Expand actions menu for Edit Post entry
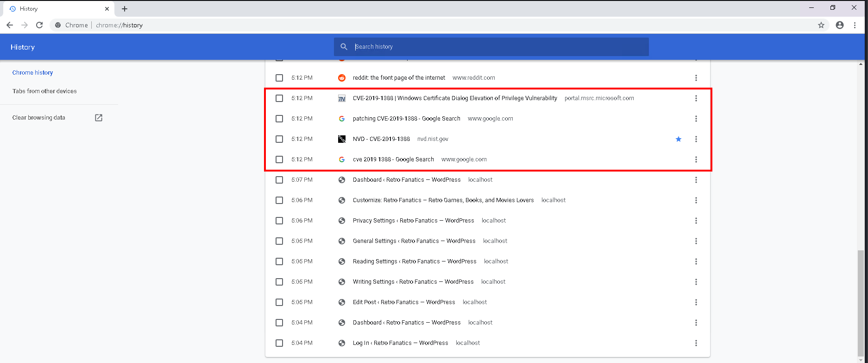868x363 pixels. (x=696, y=302)
